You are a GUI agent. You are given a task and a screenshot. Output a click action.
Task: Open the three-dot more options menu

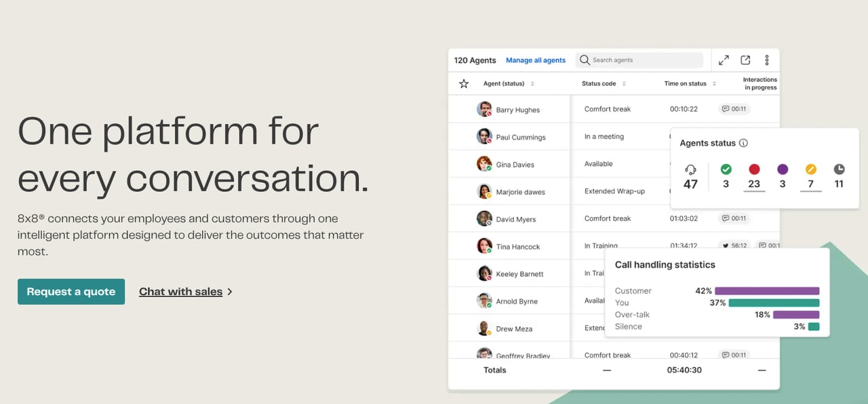pyautogui.click(x=767, y=60)
